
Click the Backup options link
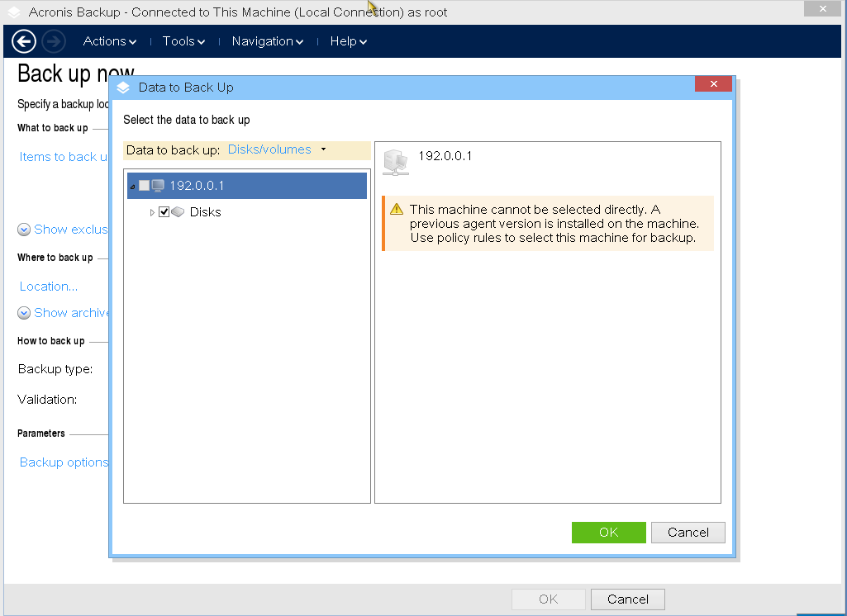64,462
